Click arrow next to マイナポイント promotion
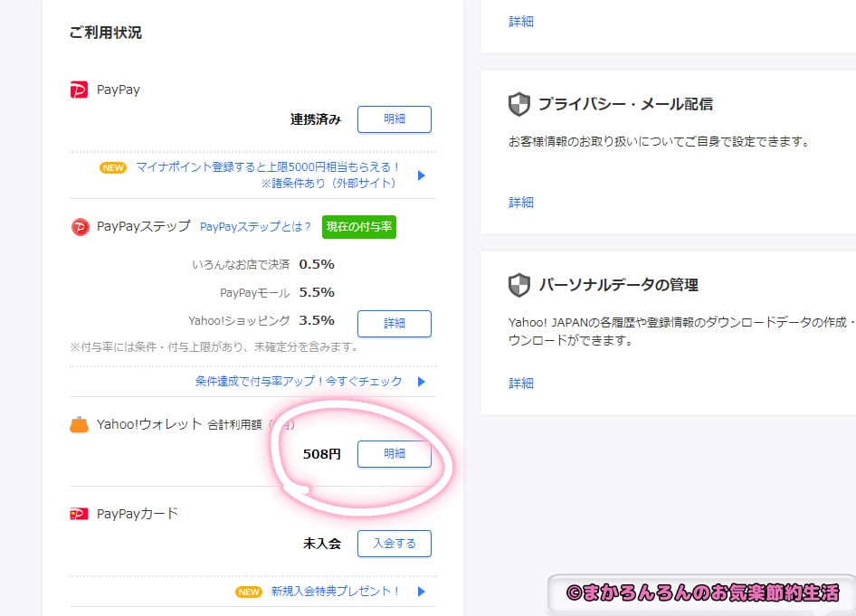 coord(421,175)
